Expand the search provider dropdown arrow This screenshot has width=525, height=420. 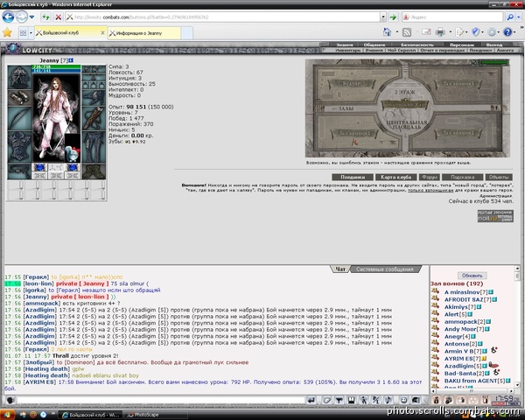coord(519,17)
